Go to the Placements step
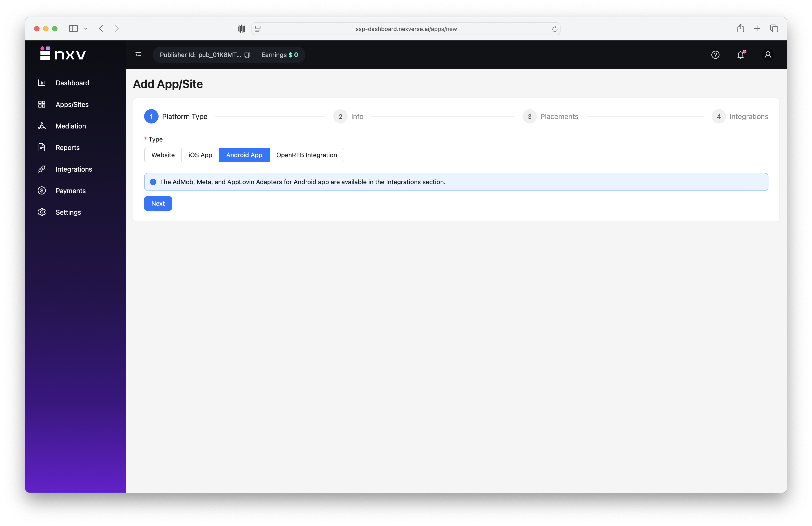The height and width of the screenshot is (526, 812). pyautogui.click(x=559, y=116)
